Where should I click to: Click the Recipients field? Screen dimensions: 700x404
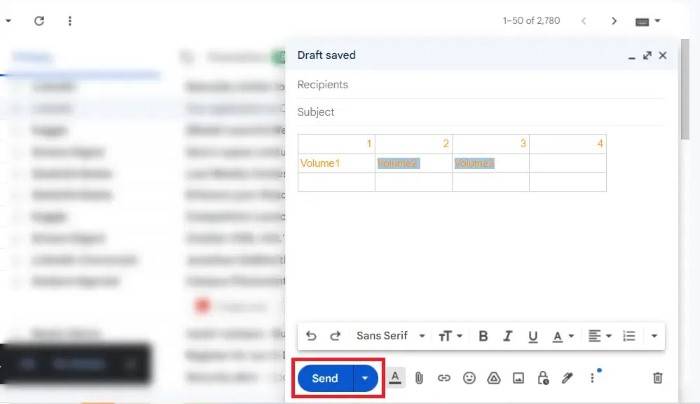pos(480,85)
